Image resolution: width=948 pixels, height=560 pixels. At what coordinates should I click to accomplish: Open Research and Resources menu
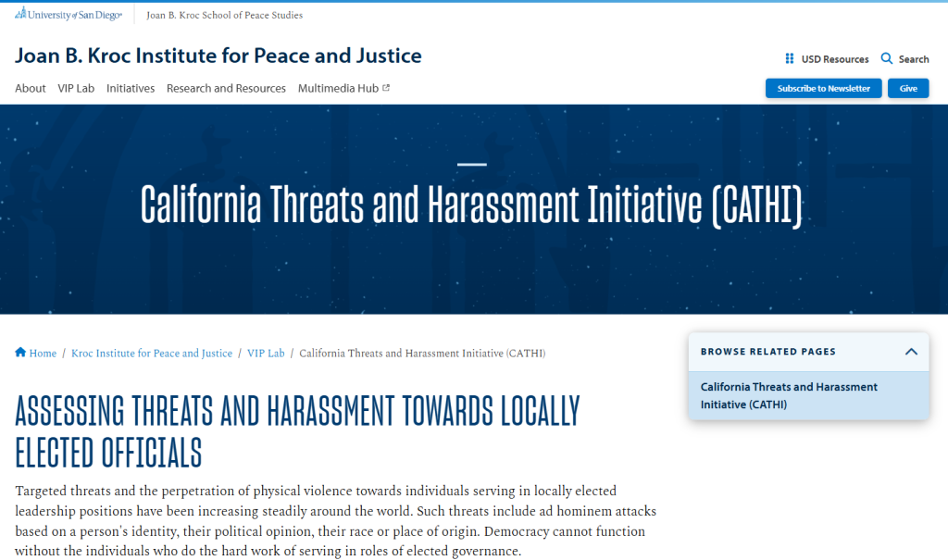tap(226, 89)
